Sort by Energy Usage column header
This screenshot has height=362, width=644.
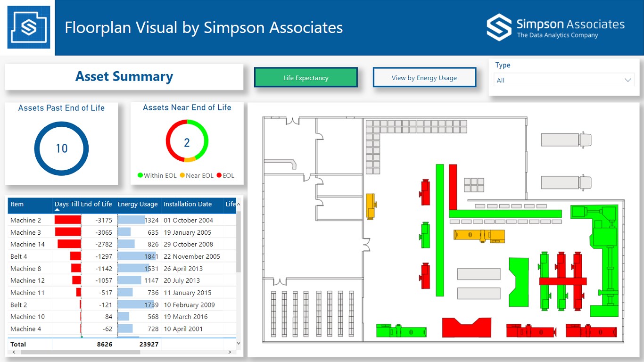pyautogui.click(x=138, y=204)
